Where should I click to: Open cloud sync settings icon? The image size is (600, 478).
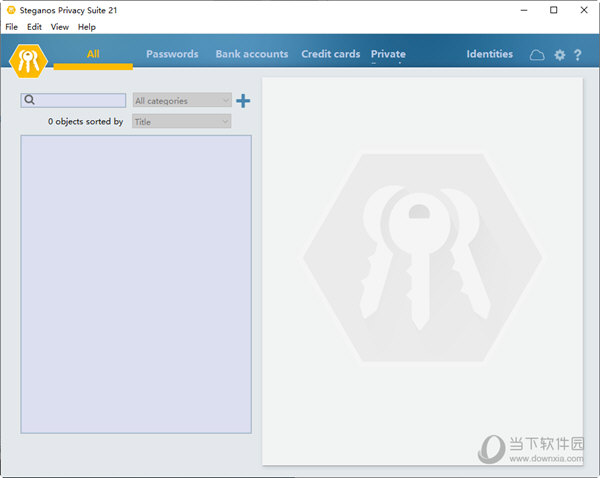tap(537, 55)
